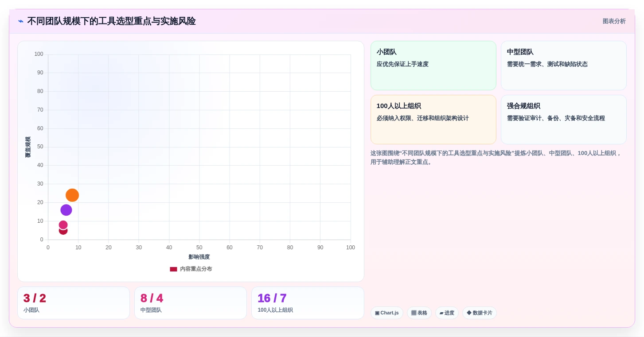
Task: Click the pink bubble on the chart
Action: [x=63, y=225]
